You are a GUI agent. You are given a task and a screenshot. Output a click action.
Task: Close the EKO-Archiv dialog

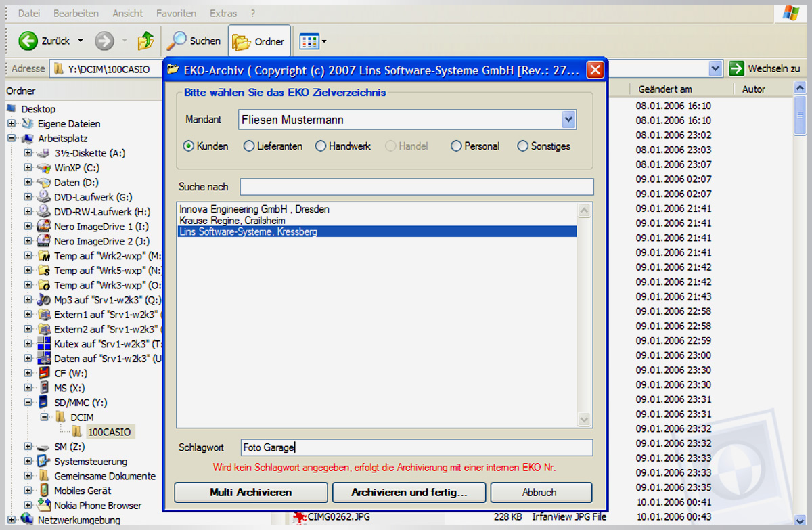[595, 70]
